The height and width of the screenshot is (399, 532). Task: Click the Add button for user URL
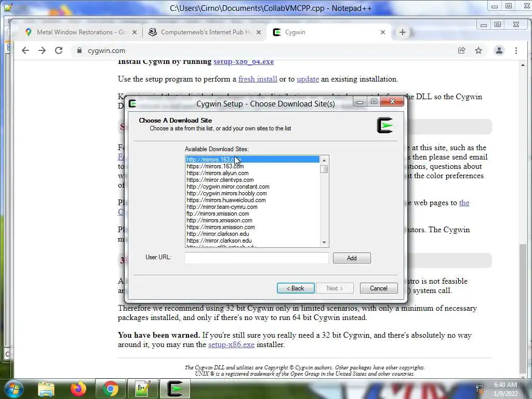pos(352,258)
